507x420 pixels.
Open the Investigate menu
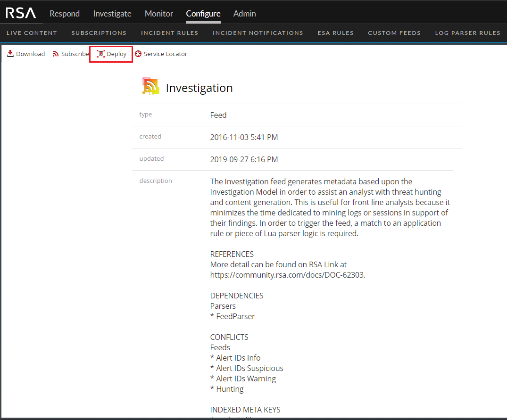tap(112, 14)
